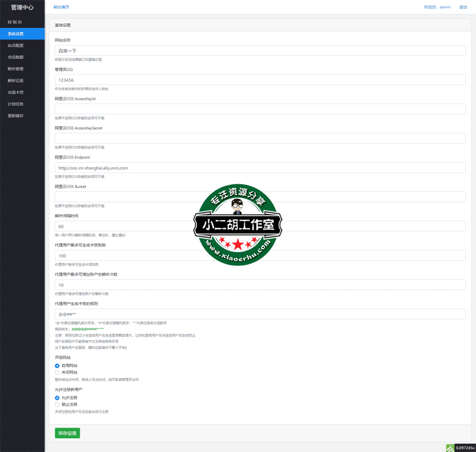Screen dimensions: 476x452
Task: Go to 站点配置 sidebar item
Action: (x=16, y=45)
